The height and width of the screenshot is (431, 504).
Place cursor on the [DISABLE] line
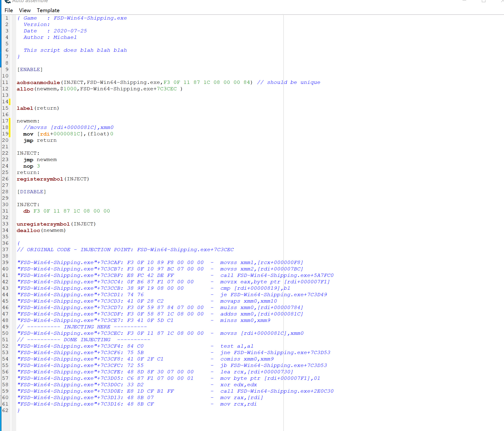(x=31, y=192)
